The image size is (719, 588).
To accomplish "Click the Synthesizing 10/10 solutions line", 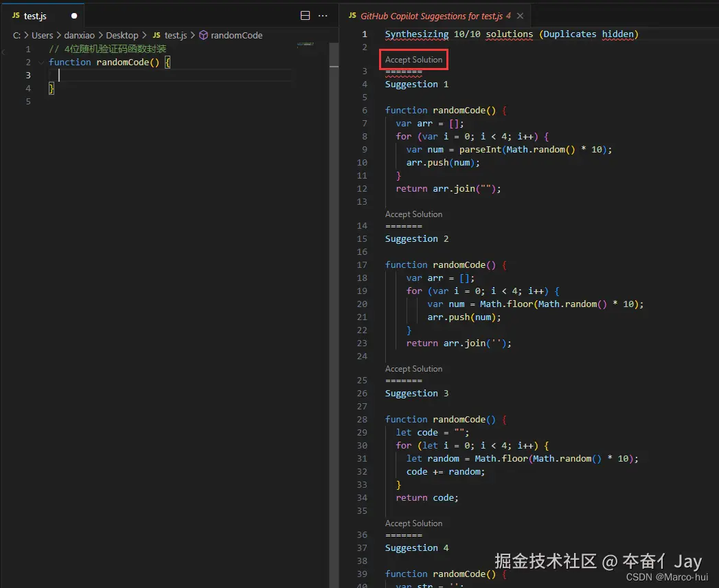I will 512,34.
